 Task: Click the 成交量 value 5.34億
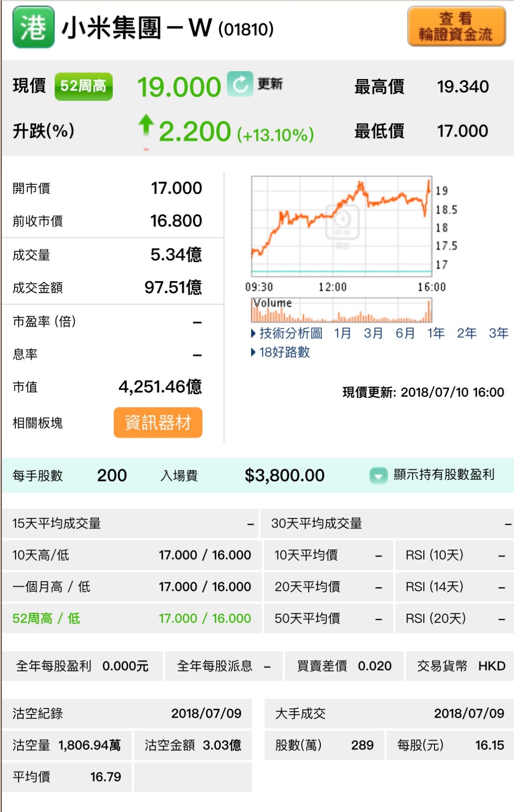(x=176, y=254)
